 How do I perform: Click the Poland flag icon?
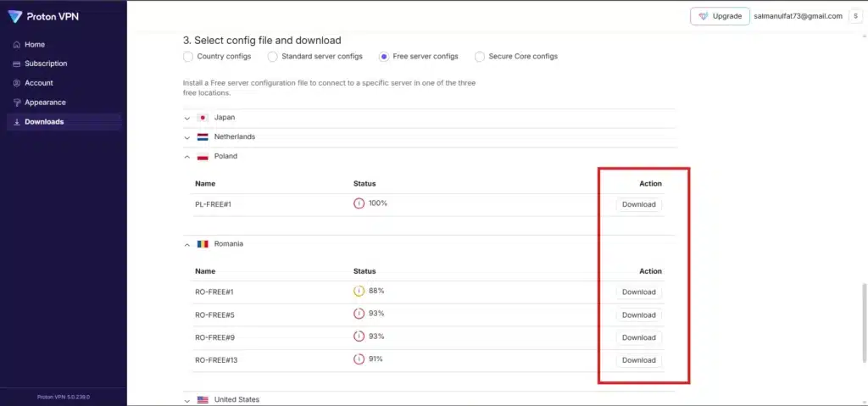pos(203,157)
